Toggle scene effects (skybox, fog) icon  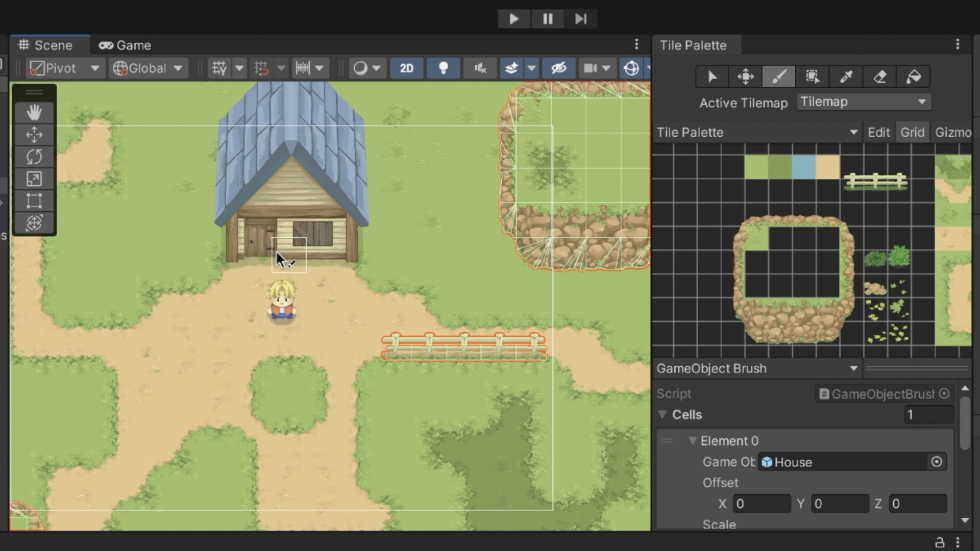[511, 68]
